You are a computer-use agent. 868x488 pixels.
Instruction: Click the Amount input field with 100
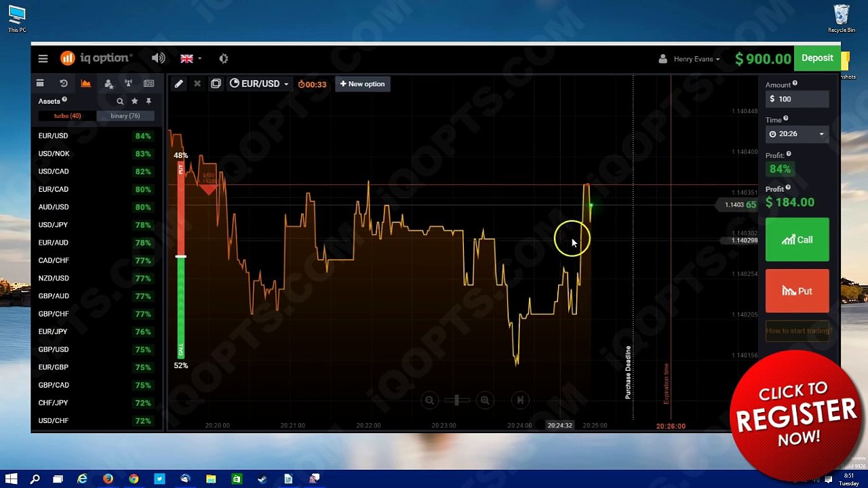click(797, 99)
